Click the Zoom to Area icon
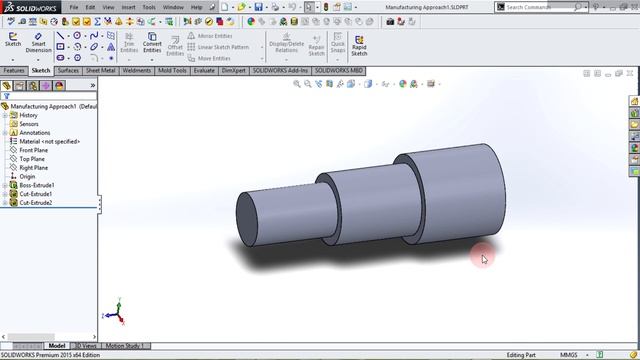 (308, 84)
